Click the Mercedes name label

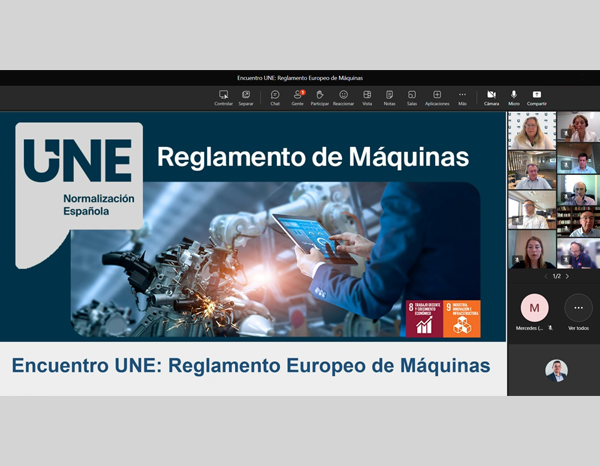(x=529, y=328)
